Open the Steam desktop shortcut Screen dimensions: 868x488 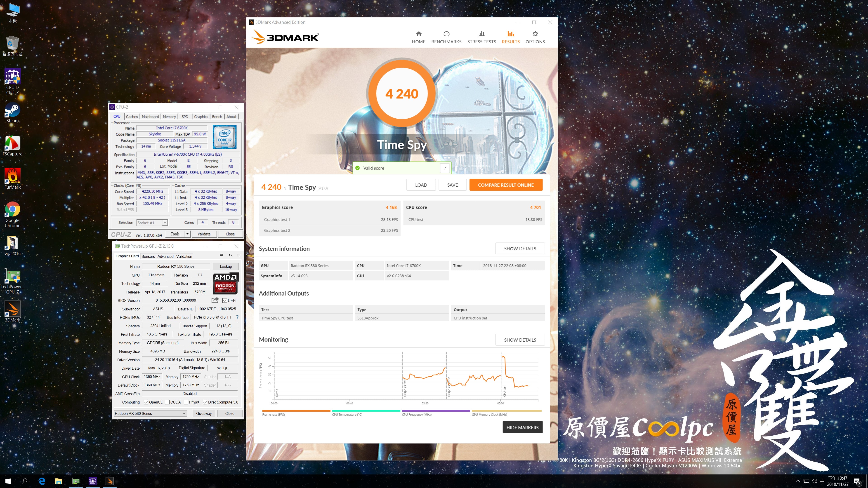(x=12, y=113)
